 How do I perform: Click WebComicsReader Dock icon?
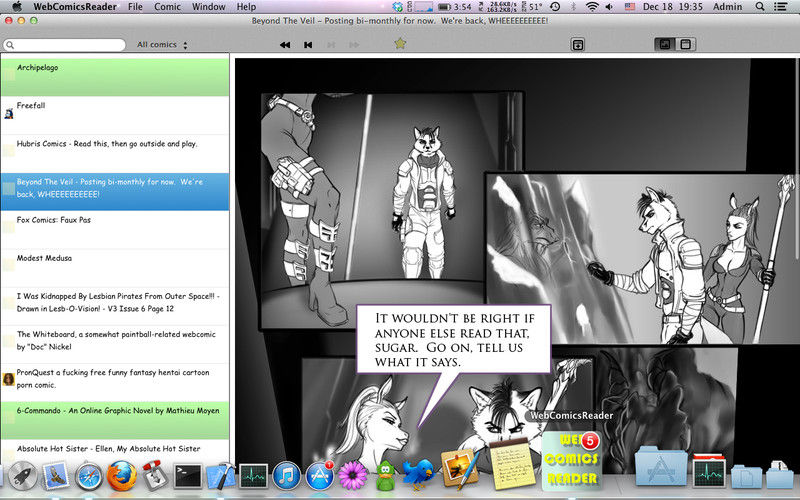pyautogui.click(x=571, y=461)
